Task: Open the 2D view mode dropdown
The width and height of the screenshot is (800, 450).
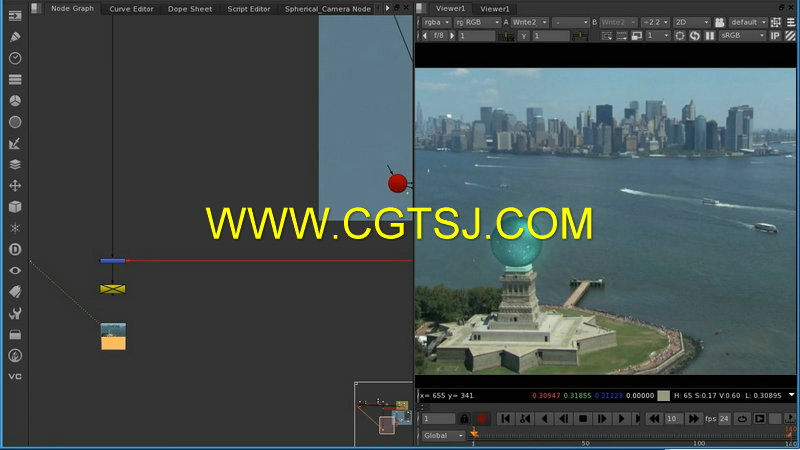Action: 691,22
